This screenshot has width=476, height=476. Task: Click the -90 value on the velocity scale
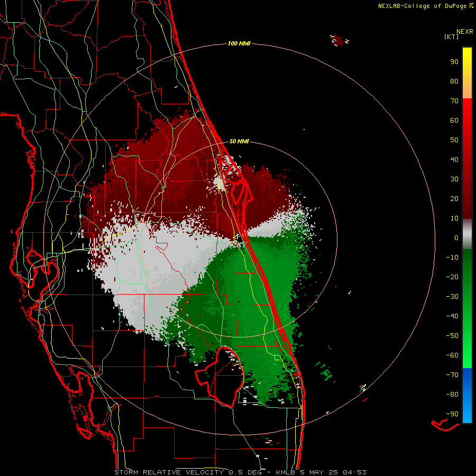pos(452,414)
